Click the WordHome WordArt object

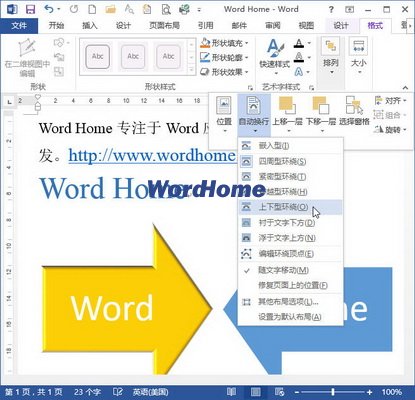207,189
